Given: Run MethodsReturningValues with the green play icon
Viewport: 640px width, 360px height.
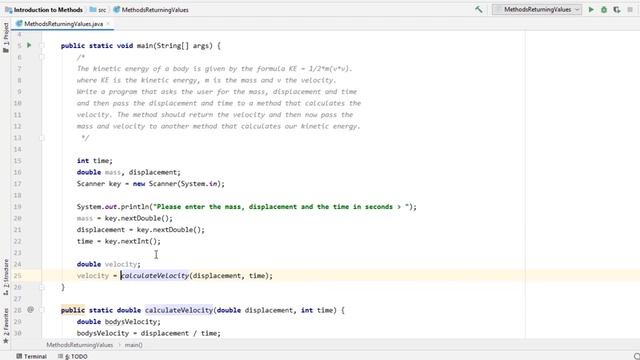Looking at the screenshot, I should pyautogui.click(x=591, y=9).
